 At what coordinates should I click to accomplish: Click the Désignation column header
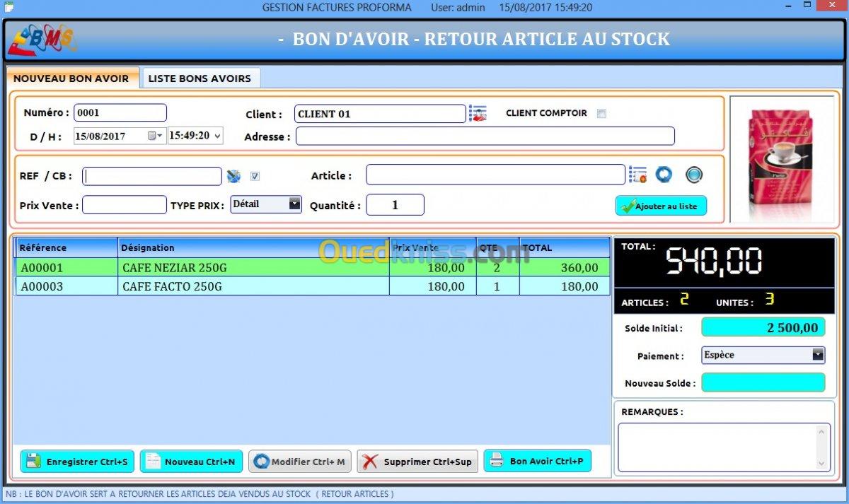[253, 247]
